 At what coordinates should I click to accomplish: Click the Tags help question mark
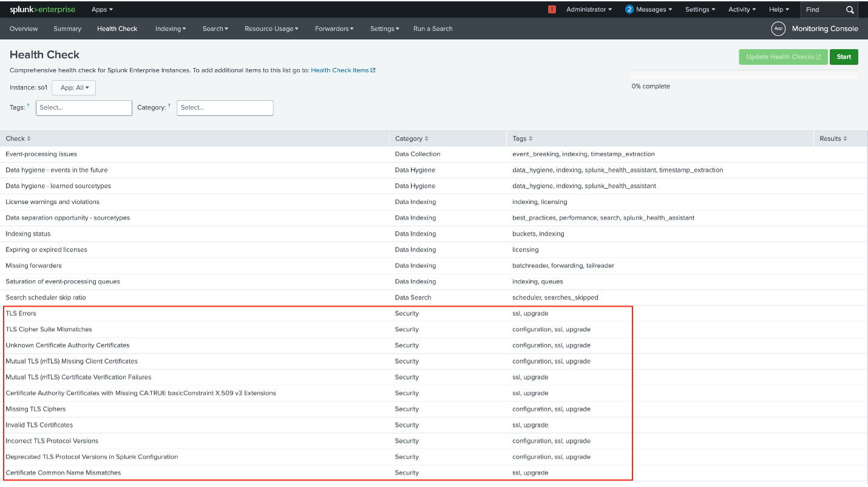pyautogui.click(x=28, y=106)
